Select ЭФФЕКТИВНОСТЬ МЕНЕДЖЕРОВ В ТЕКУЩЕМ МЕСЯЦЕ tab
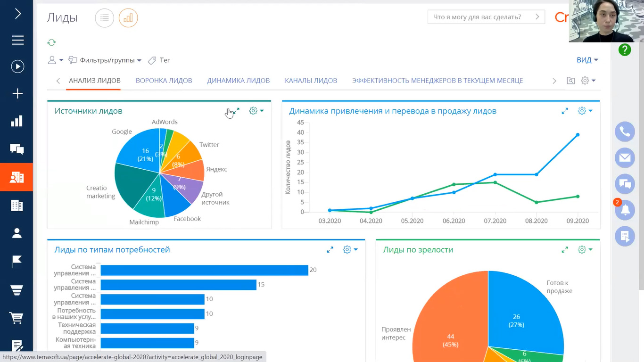 tap(438, 81)
